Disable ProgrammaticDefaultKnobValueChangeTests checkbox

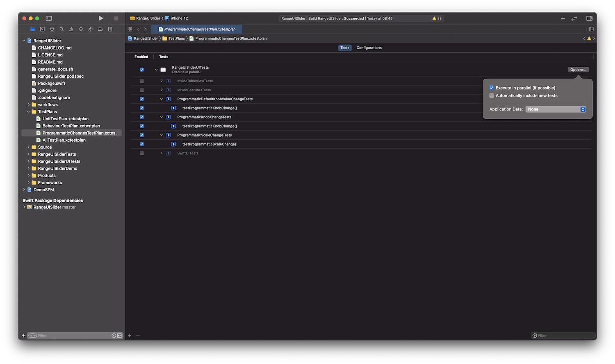(x=142, y=99)
